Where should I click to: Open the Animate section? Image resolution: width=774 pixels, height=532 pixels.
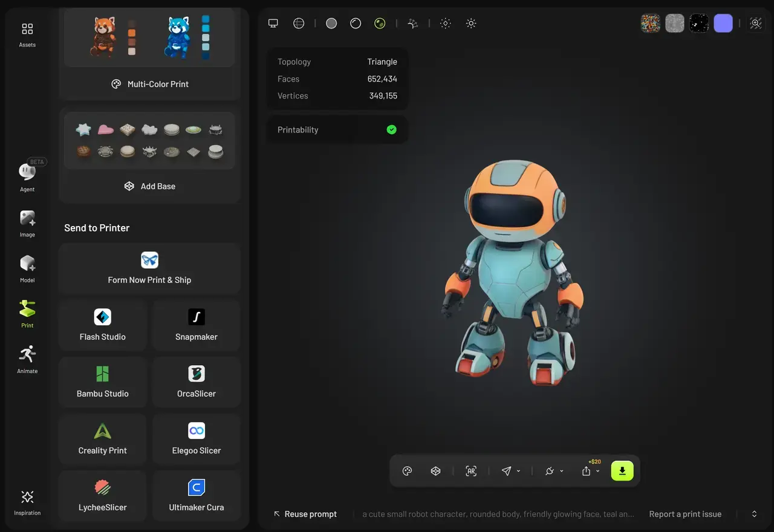click(x=27, y=360)
